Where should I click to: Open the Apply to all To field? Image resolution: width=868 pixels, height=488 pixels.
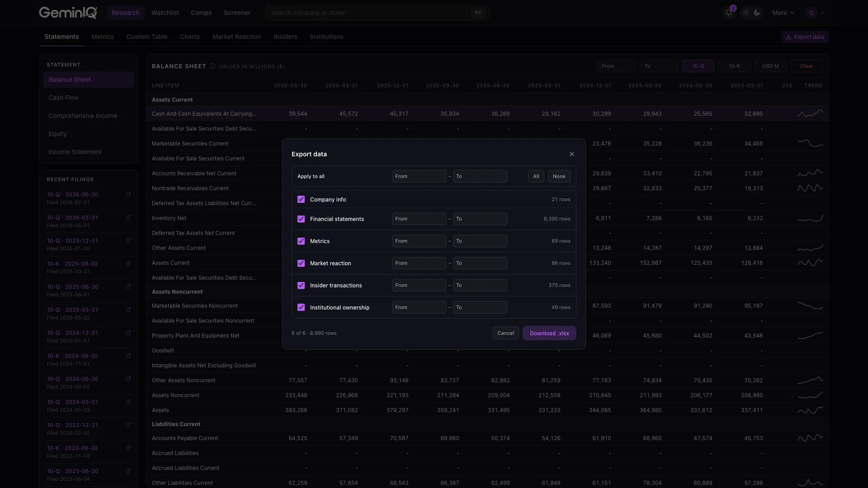coord(480,176)
